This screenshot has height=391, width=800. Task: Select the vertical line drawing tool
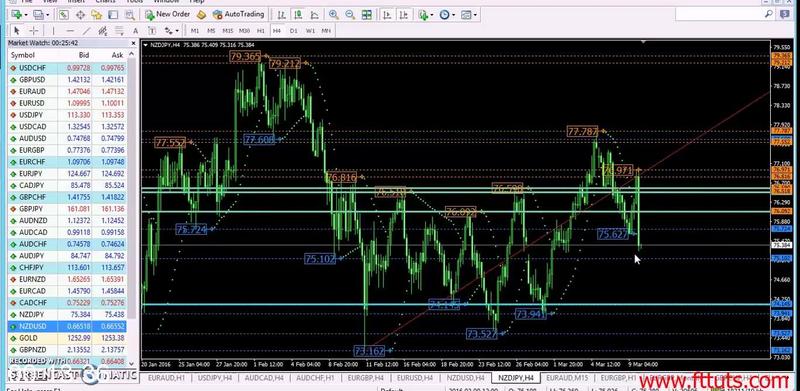pyautogui.click(x=55, y=31)
